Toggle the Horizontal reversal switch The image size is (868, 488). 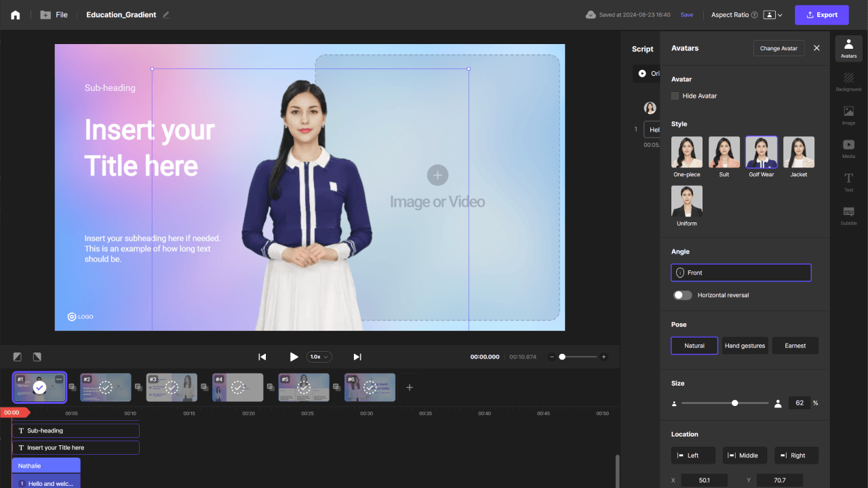pyautogui.click(x=682, y=295)
